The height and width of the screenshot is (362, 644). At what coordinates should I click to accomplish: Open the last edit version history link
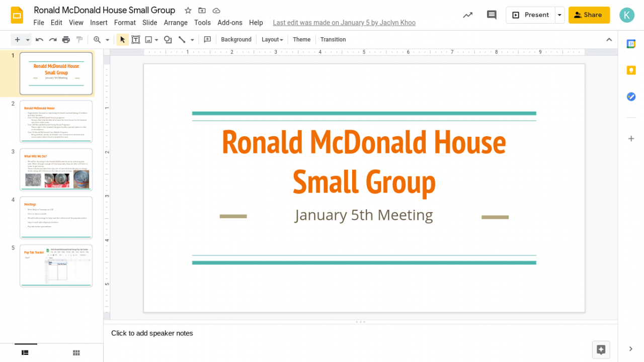344,23
